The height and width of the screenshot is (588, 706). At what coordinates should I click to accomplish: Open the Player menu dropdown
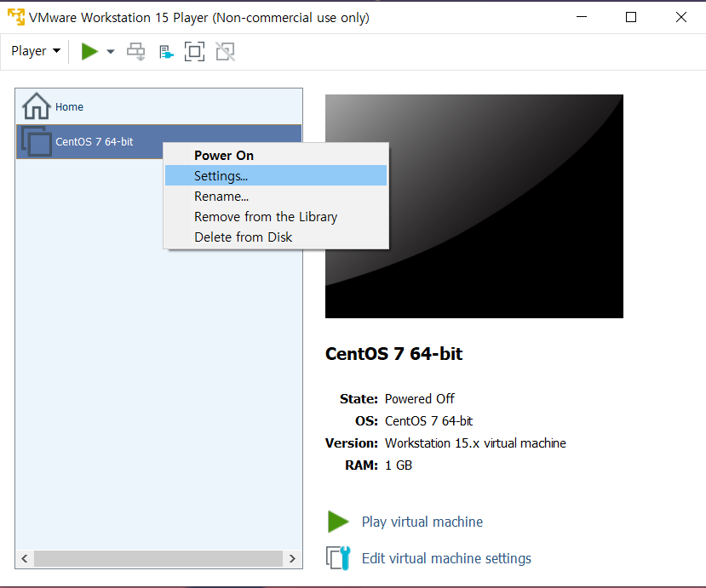36,51
